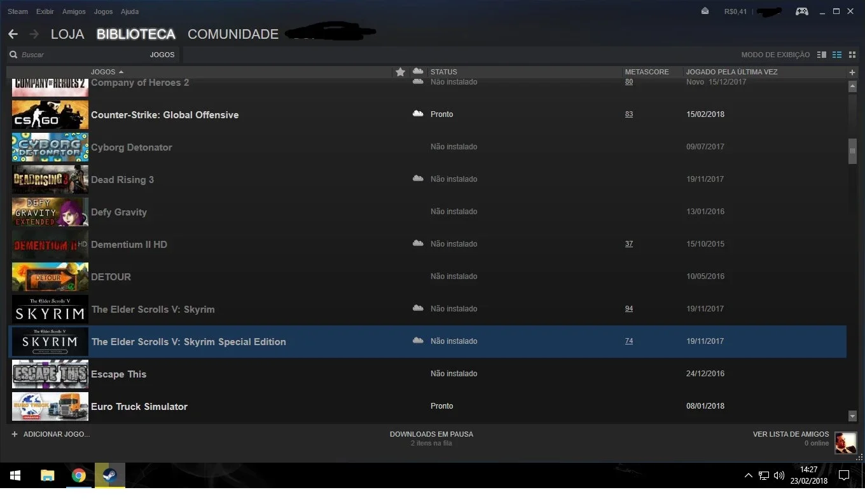Click the game list scrollbar thumb

(x=852, y=151)
